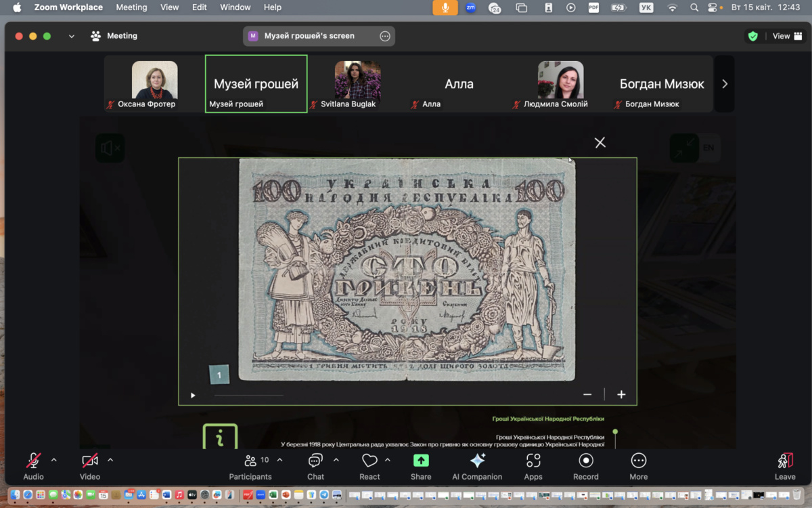Open the УК input source menu

pyautogui.click(x=647, y=7)
